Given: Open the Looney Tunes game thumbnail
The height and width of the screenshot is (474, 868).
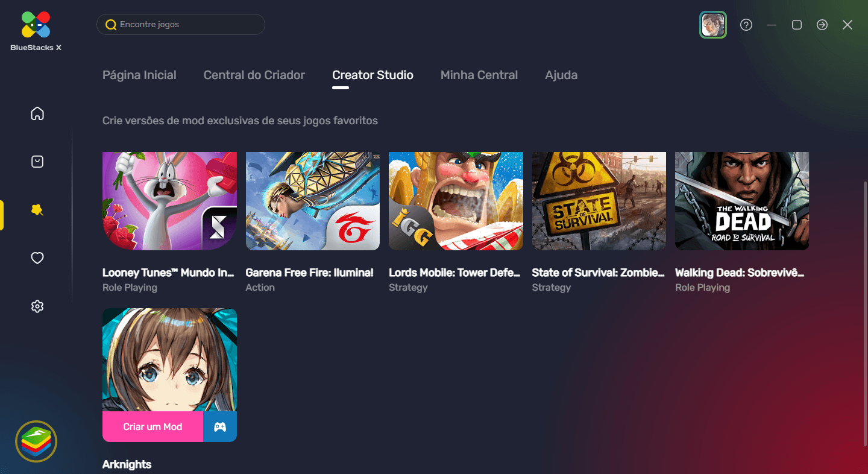Looking at the screenshot, I should coord(169,201).
